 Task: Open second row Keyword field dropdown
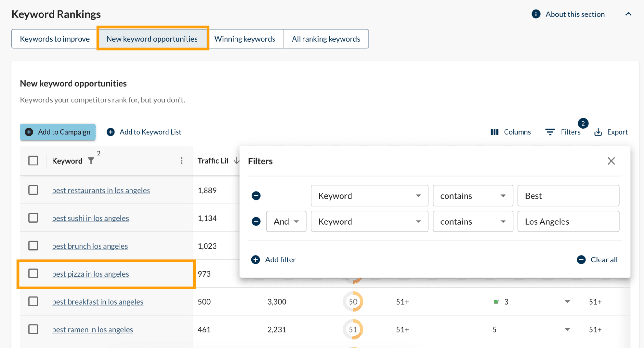369,221
